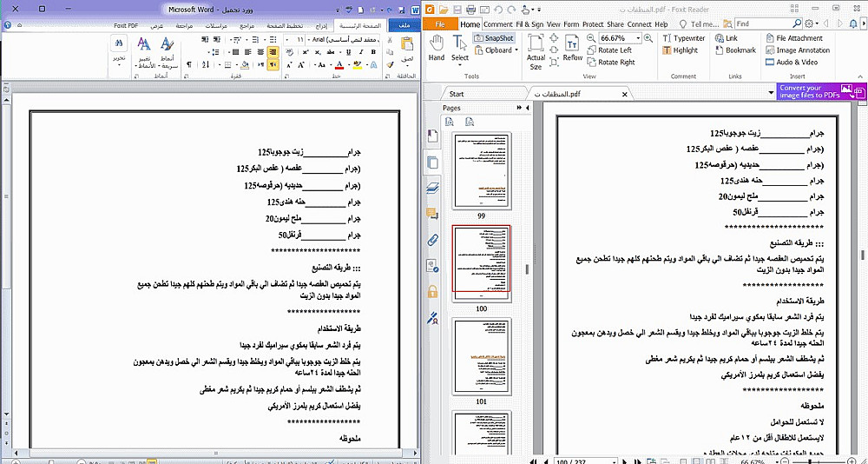The image size is (868, 464).
Task: Select the Hand tool in Foxit Reader
Action: click(x=437, y=47)
